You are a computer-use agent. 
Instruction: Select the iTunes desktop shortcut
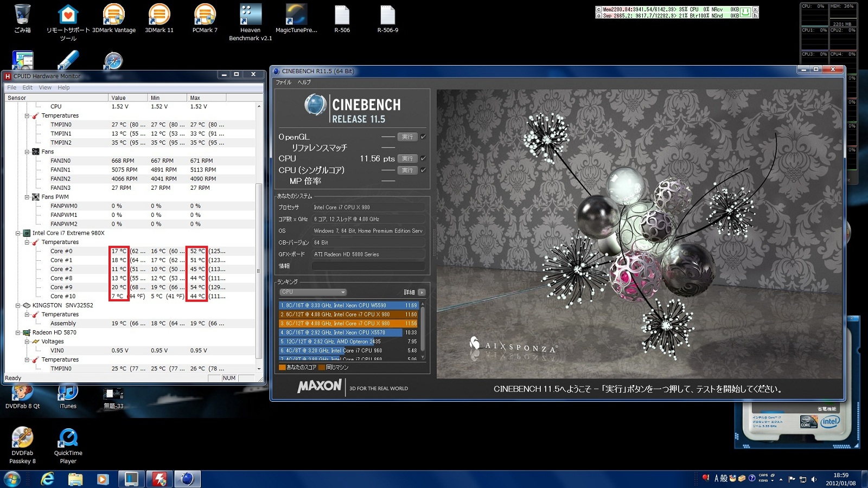tap(68, 396)
